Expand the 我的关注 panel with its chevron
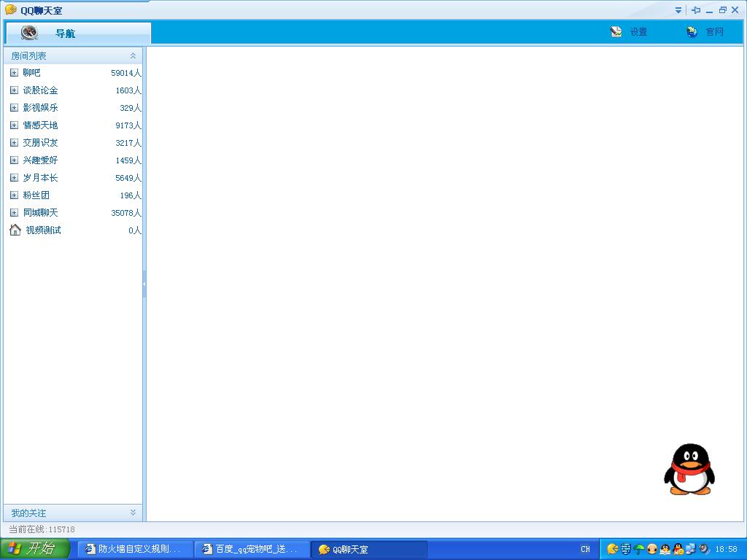This screenshot has height=560, width=747. [x=133, y=513]
